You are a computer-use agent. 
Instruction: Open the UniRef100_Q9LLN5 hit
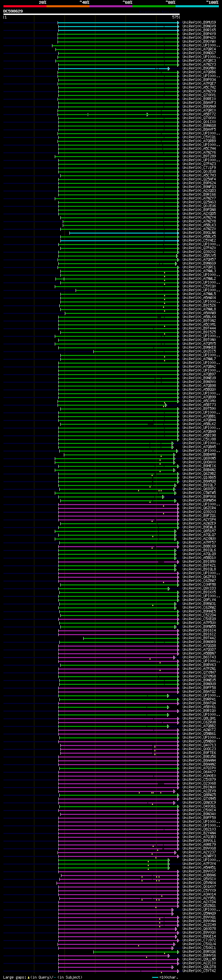[199, 959]
